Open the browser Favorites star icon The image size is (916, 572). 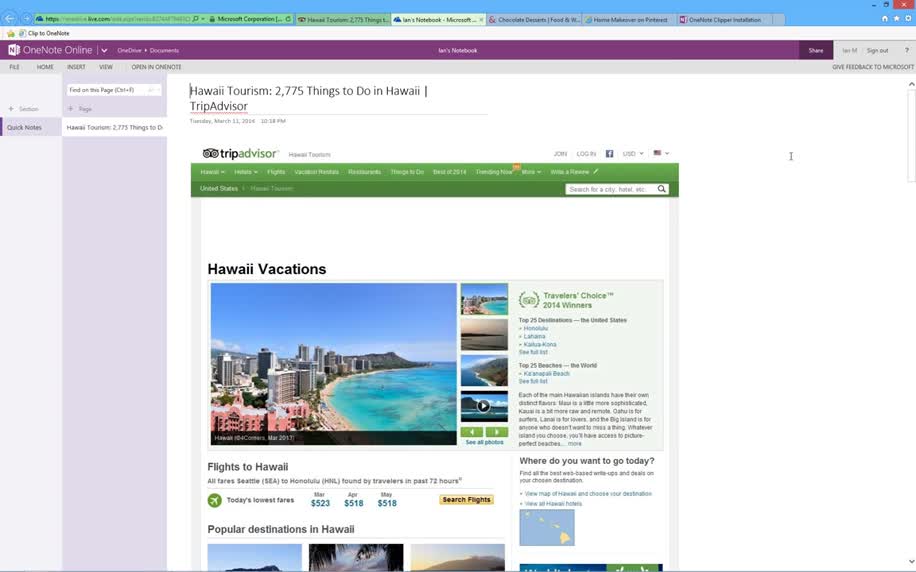[896, 19]
